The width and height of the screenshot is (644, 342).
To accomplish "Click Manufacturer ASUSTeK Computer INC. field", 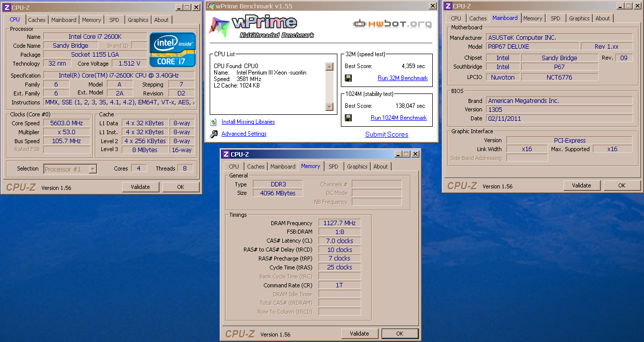I will (559, 37).
